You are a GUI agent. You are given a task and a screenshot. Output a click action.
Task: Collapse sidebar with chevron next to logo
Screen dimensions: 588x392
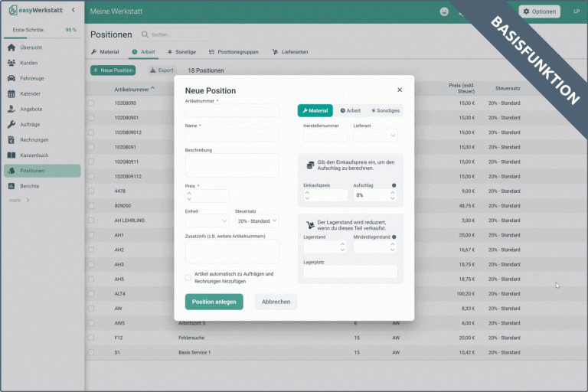click(x=73, y=11)
